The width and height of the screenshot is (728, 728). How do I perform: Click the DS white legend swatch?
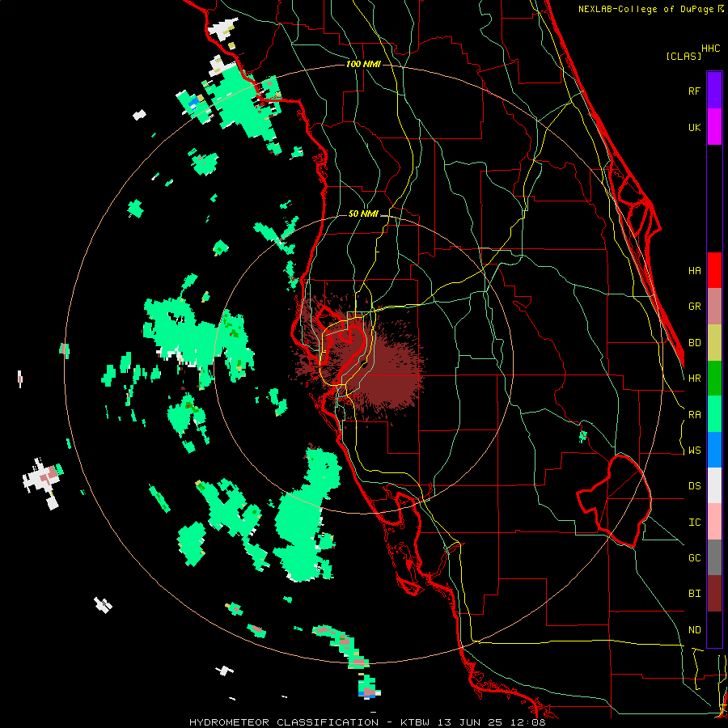pyautogui.click(x=714, y=485)
